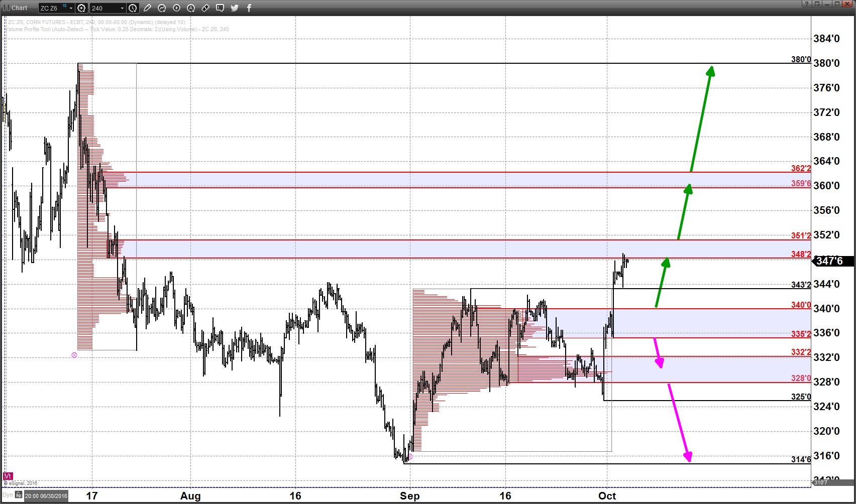Screen dimensions: 856x504
Task: Open the window options menu in title bar
Action: click(x=817, y=4)
